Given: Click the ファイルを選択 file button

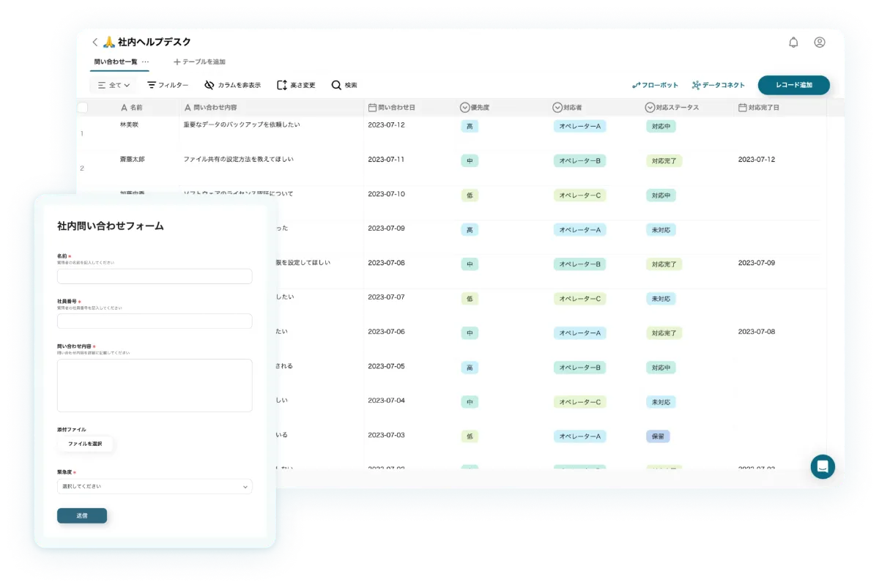Looking at the screenshot, I should point(85,444).
